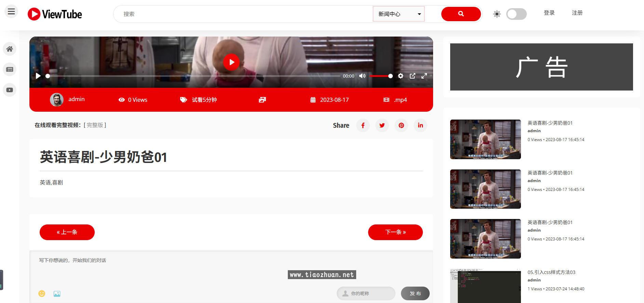Open second 英语喜剧-少男奶爸01 thumbnail in sidebar
Screen dimensions: 644x303
485,189
